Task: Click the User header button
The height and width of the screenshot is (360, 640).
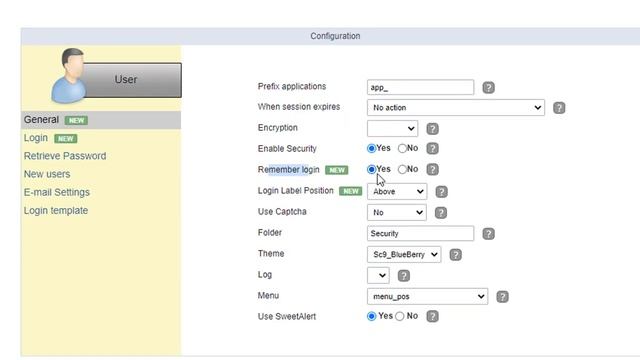Action: [x=133, y=80]
